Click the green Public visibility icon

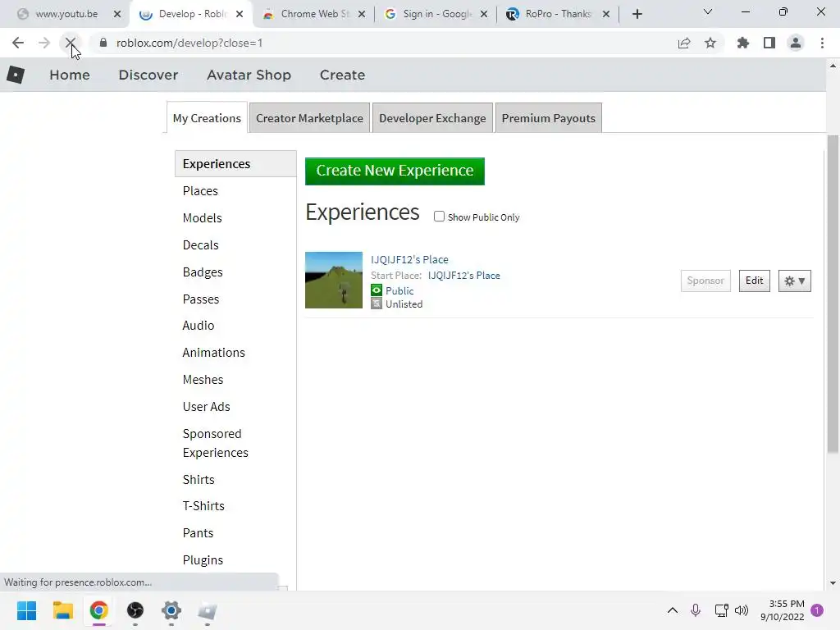[377, 290]
